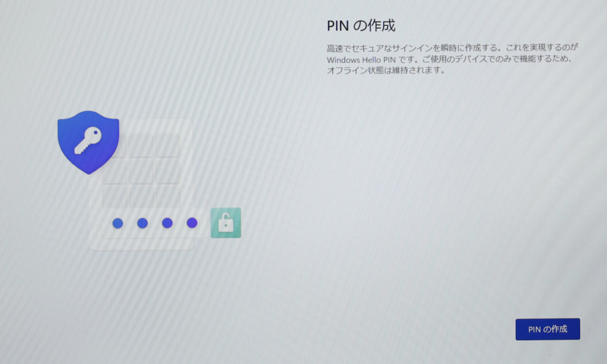Click the first description line starting 高速でセキュア
This screenshot has width=607, height=364.
click(x=452, y=47)
